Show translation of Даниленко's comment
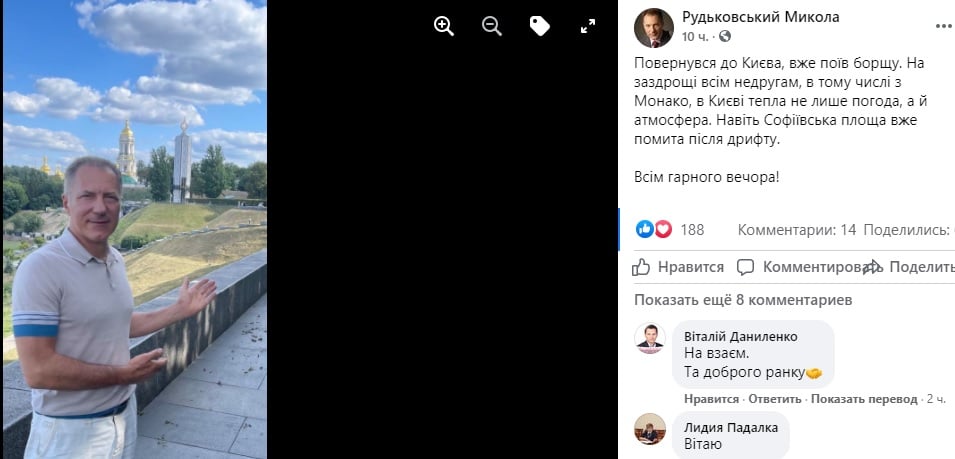Screen dimensions: 955x459 [x=864, y=399]
